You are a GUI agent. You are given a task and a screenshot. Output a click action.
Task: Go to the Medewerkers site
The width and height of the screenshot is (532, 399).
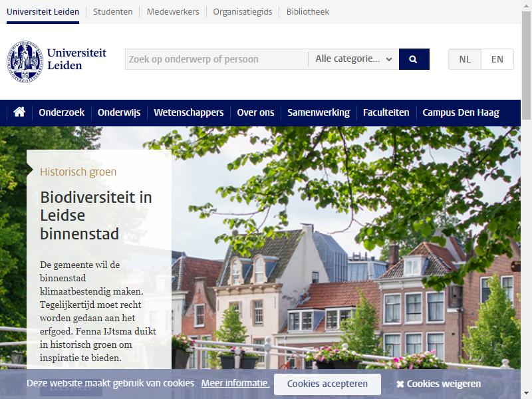[173, 12]
